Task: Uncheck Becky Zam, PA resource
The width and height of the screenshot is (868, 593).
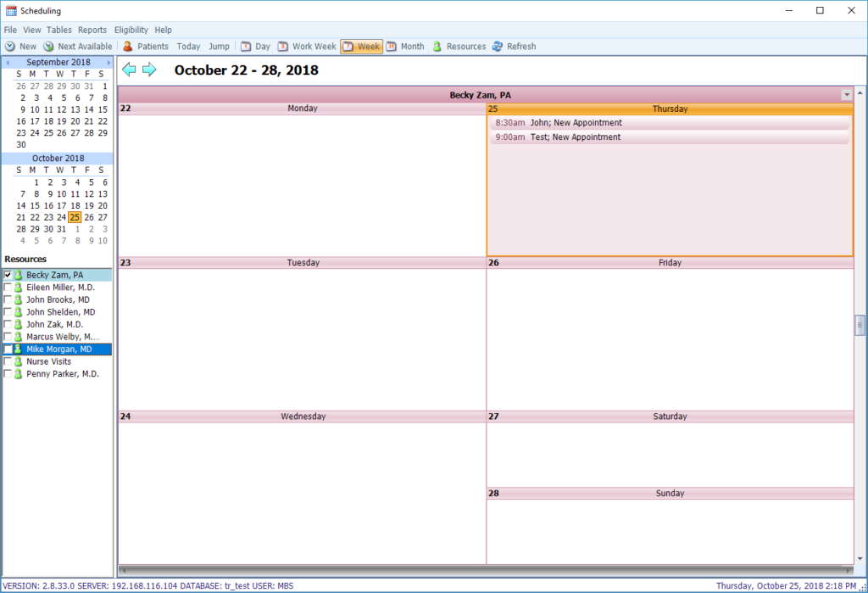Action: coord(8,275)
